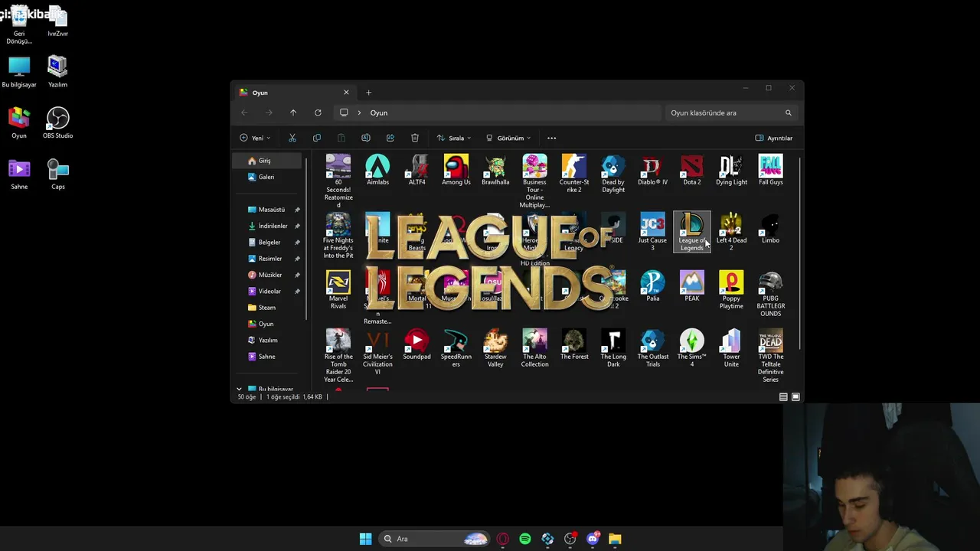The width and height of the screenshot is (980, 551).
Task: Go up one folder level
Action: pyautogui.click(x=293, y=112)
